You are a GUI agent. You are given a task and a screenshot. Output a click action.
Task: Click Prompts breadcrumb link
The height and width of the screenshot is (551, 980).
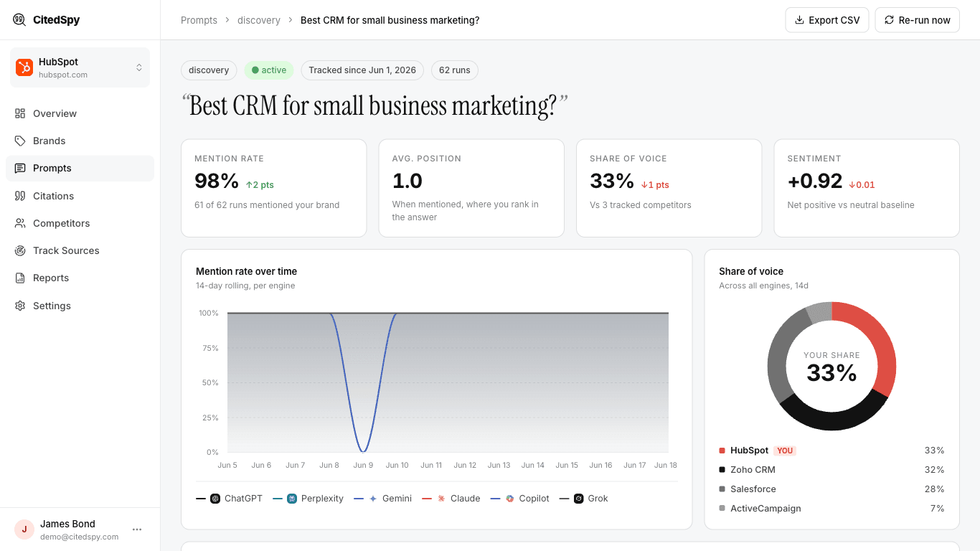pyautogui.click(x=199, y=20)
